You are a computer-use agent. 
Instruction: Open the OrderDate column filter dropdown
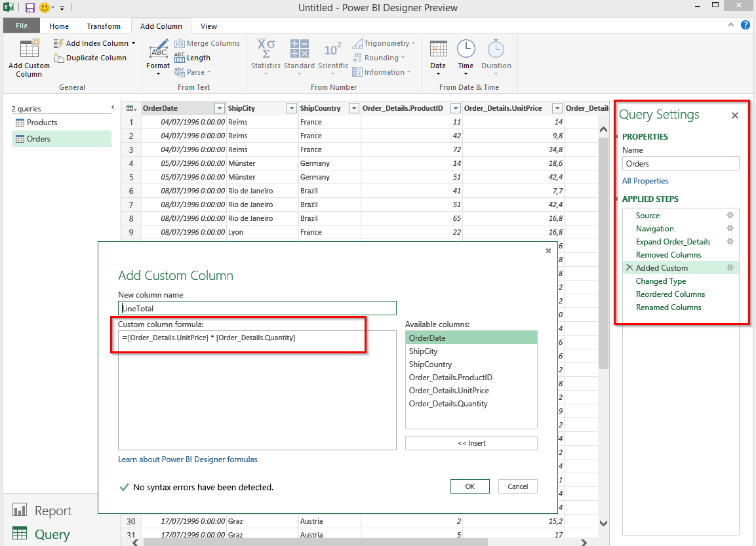(x=220, y=108)
